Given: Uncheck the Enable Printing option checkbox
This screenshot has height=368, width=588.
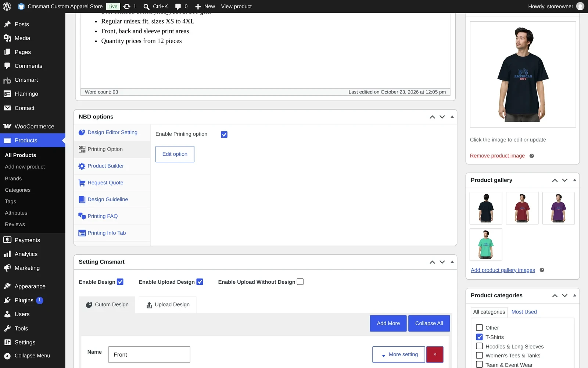Looking at the screenshot, I should [224, 135].
